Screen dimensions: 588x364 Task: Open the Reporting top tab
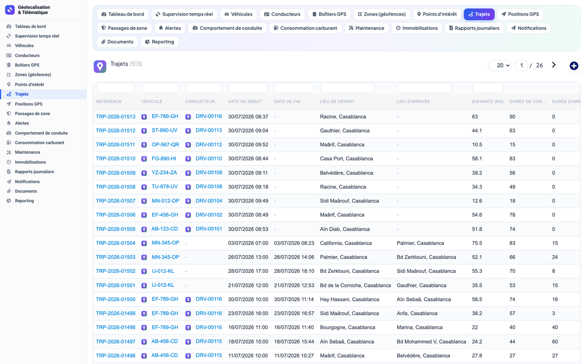pos(159,42)
